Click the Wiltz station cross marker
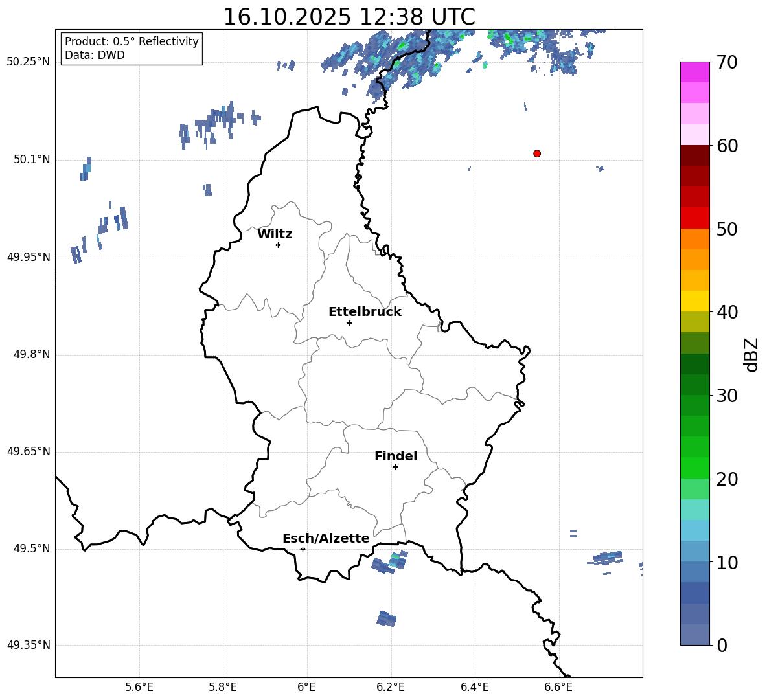This screenshot has height=700, width=767. (279, 245)
